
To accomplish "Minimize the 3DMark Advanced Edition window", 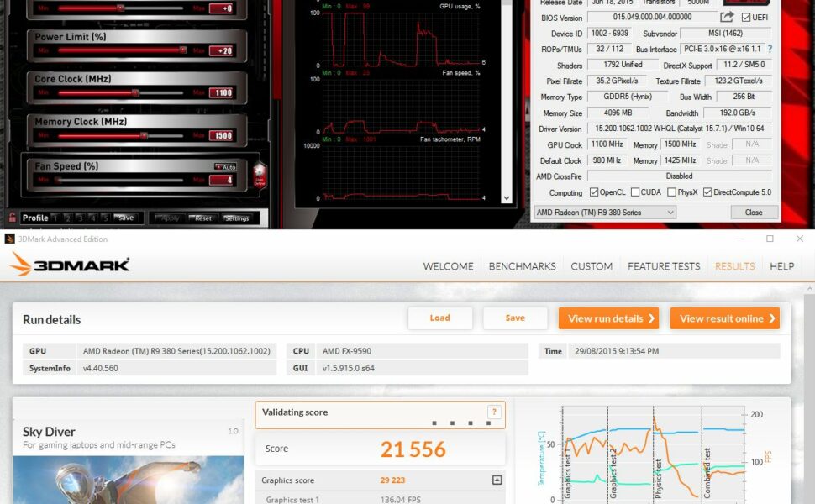I will coord(740,239).
